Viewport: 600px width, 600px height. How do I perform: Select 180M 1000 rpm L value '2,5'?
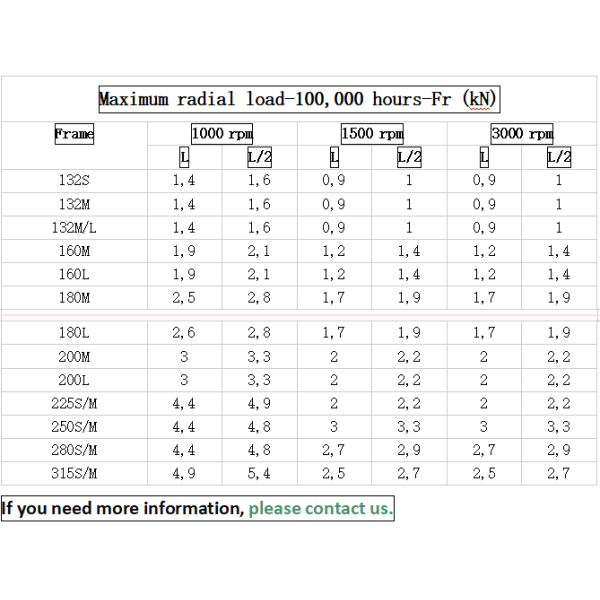point(184,298)
